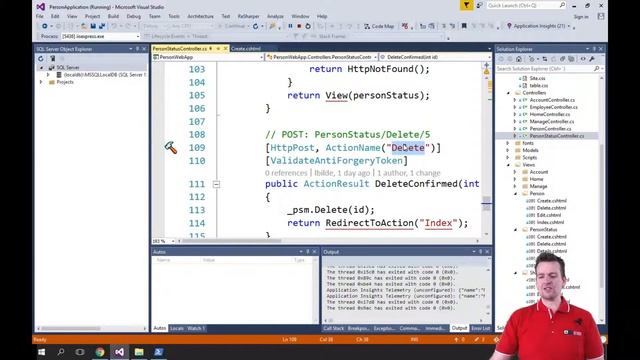
Task: Toggle auto-hide pin on Output panel
Action: [x=480, y=252]
